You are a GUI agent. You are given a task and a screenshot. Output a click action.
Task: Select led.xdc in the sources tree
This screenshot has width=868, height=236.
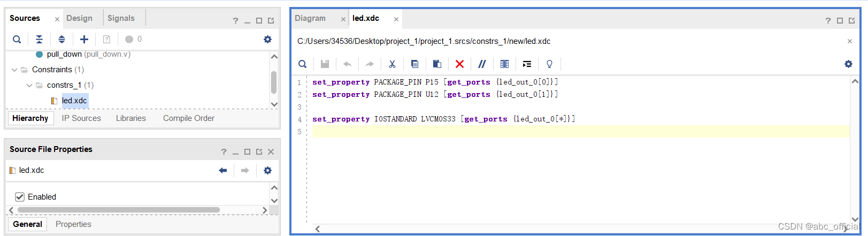click(x=74, y=101)
